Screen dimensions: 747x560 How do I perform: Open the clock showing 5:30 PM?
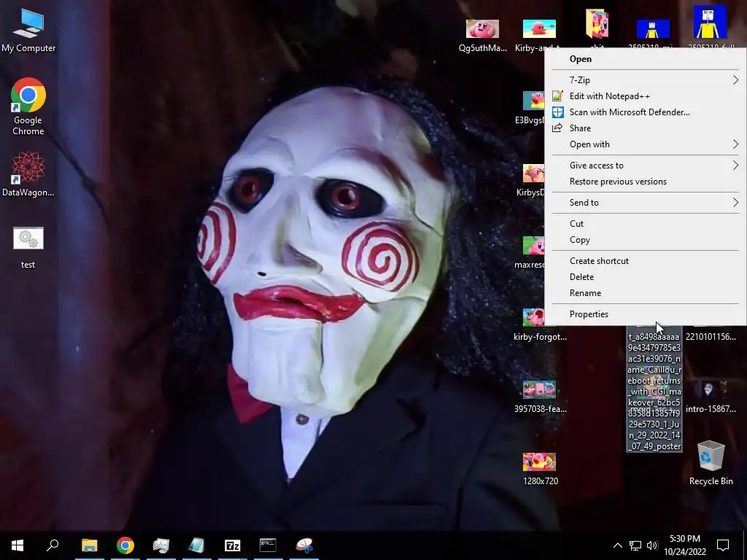point(685,545)
